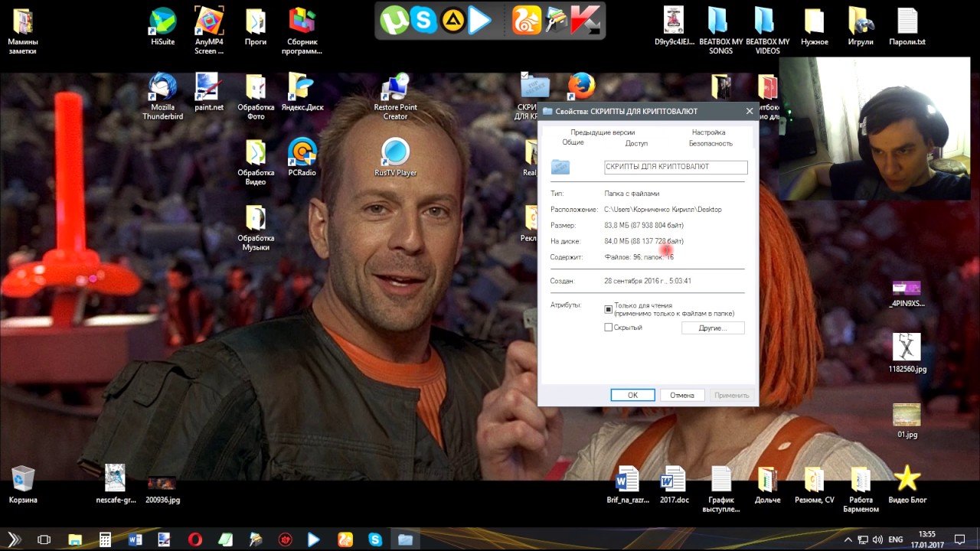Select the Обработка Видео folder
Viewport: 980px width, 551px height.
tap(255, 161)
